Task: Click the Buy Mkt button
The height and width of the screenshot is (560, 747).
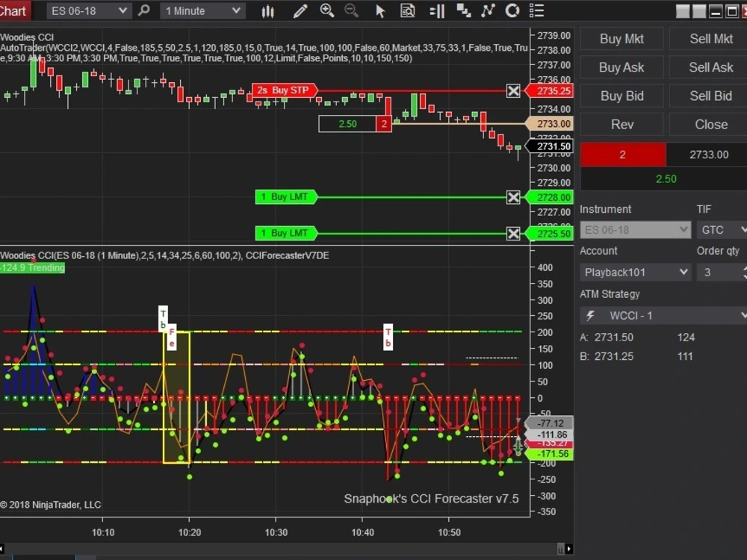Action: point(622,39)
